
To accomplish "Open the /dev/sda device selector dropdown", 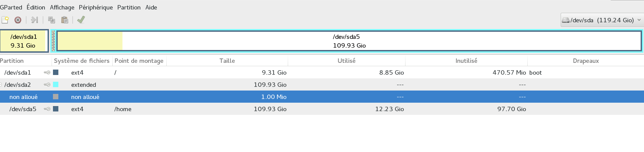I will [x=602, y=20].
